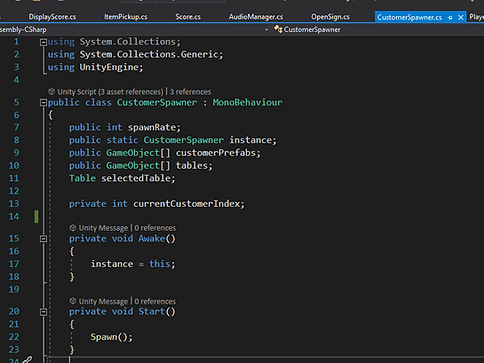Click the customerPrefabs field name

pyautogui.click(x=216, y=153)
